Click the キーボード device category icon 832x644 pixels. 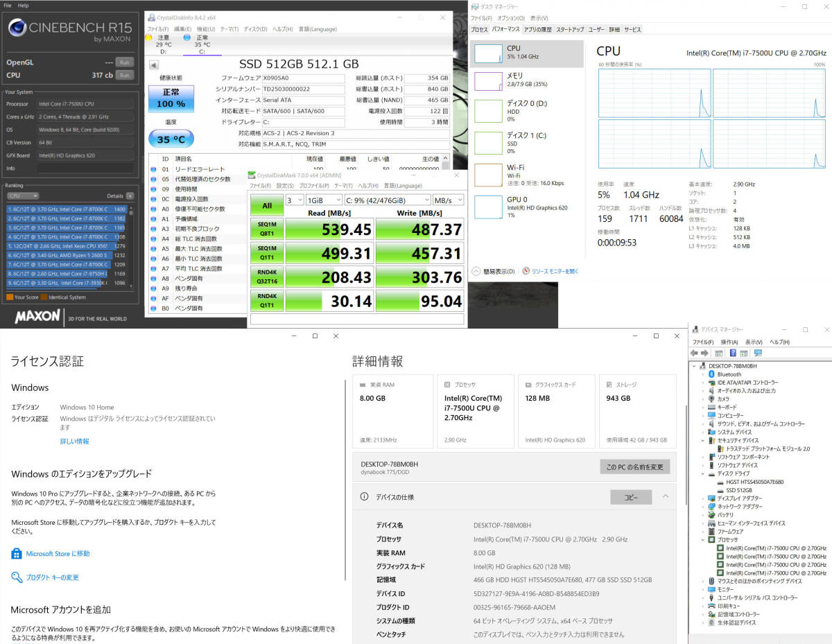coord(711,408)
